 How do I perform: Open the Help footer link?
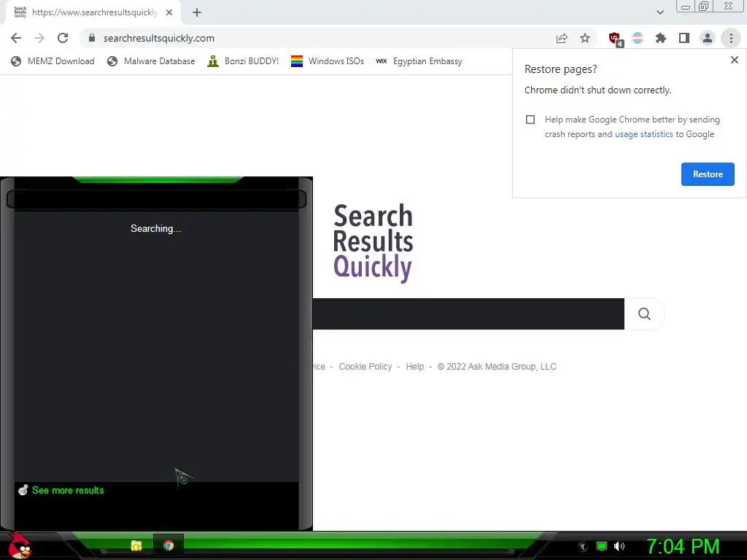(414, 367)
